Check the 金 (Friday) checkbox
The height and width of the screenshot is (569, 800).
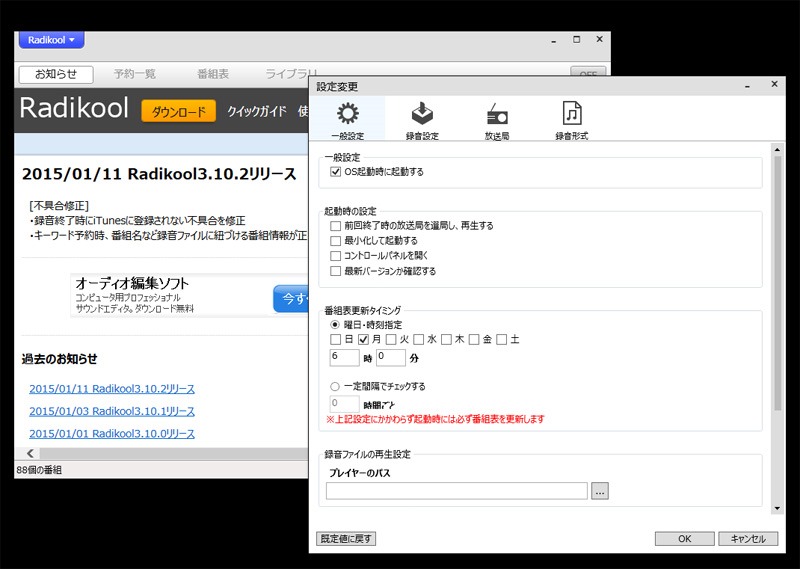tap(474, 339)
